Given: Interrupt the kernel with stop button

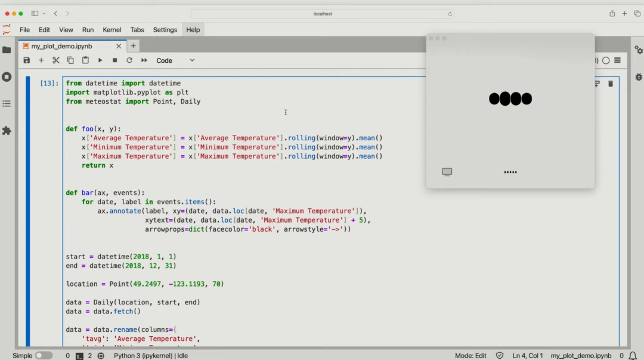Looking at the screenshot, I should [114, 60].
